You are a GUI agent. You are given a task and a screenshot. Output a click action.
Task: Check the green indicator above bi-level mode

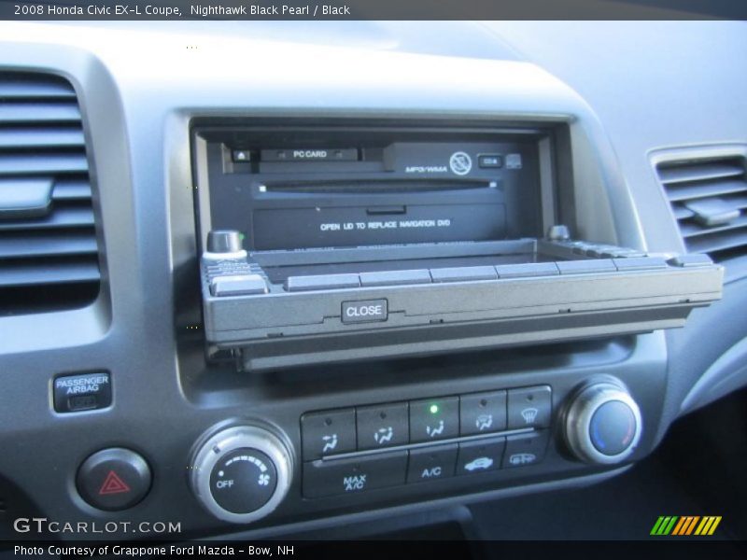(x=433, y=410)
